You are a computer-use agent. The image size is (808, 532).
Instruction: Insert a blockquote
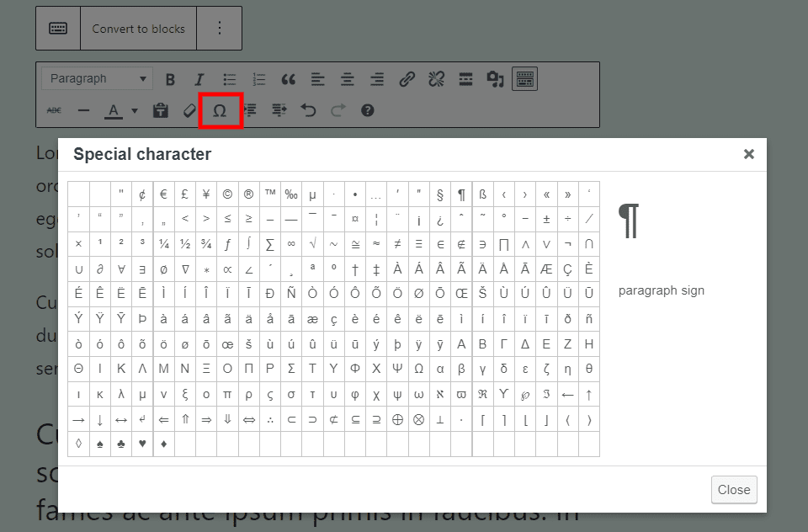coord(288,79)
